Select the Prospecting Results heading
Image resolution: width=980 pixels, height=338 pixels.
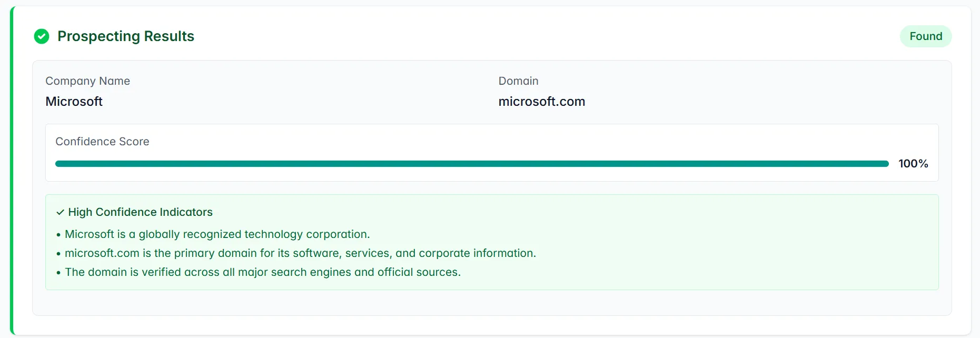point(125,36)
